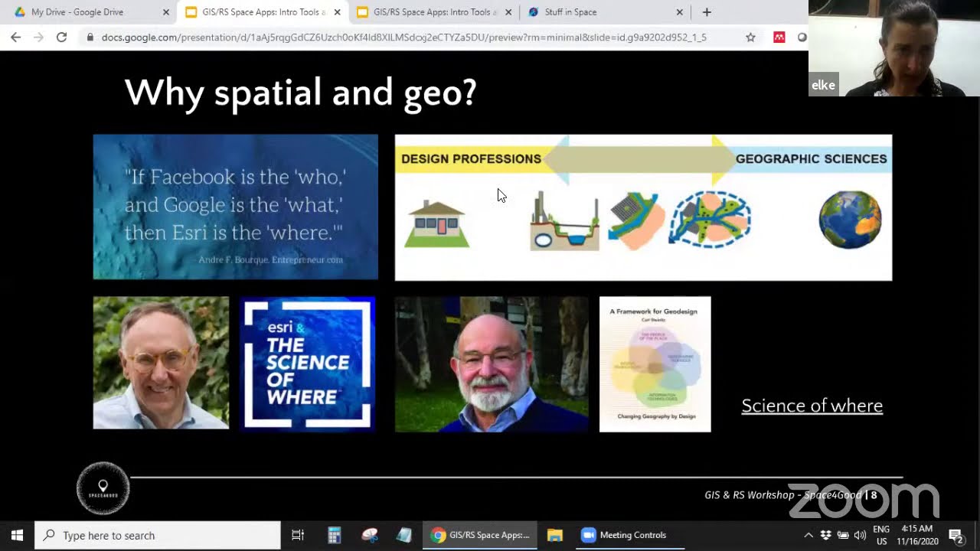980x551 pixels.
Task: Open Task View on the taskbar
Action: click(x=298, y=535)
